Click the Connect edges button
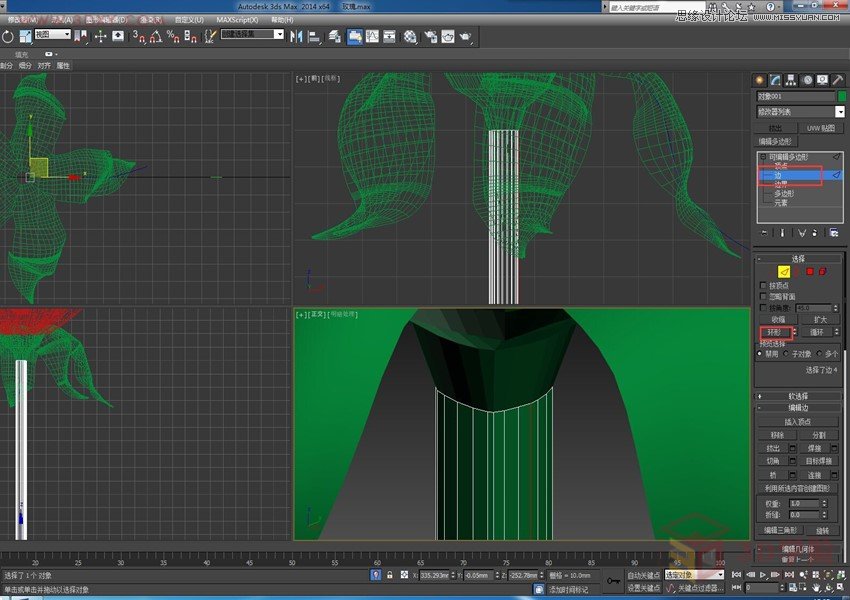This screenshot has height=600, width=850. (x=815, y=475)
